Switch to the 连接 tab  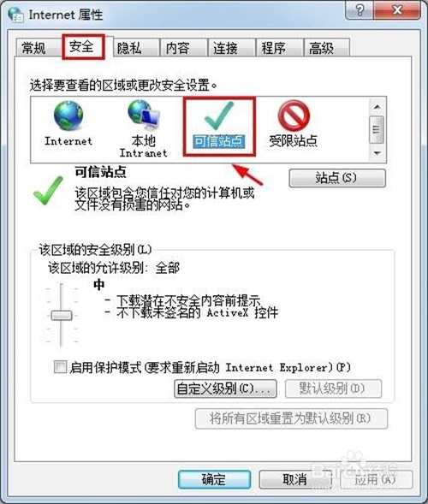(x=225, y=48)
